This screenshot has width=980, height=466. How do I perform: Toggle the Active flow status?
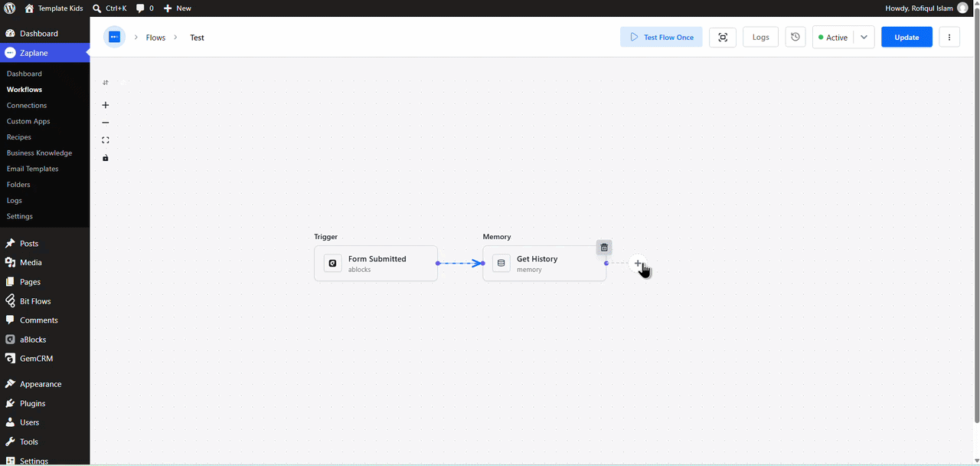coord(833,37)
